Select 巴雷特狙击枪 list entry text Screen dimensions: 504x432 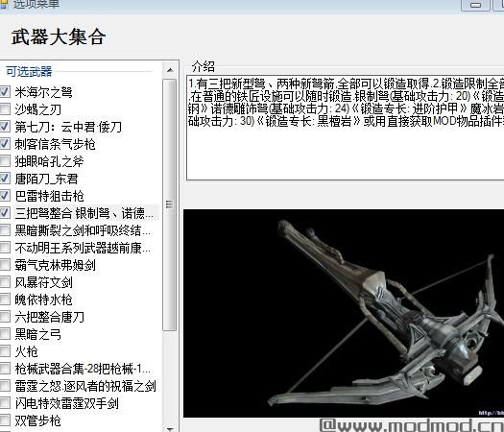(x=49, y=196)
